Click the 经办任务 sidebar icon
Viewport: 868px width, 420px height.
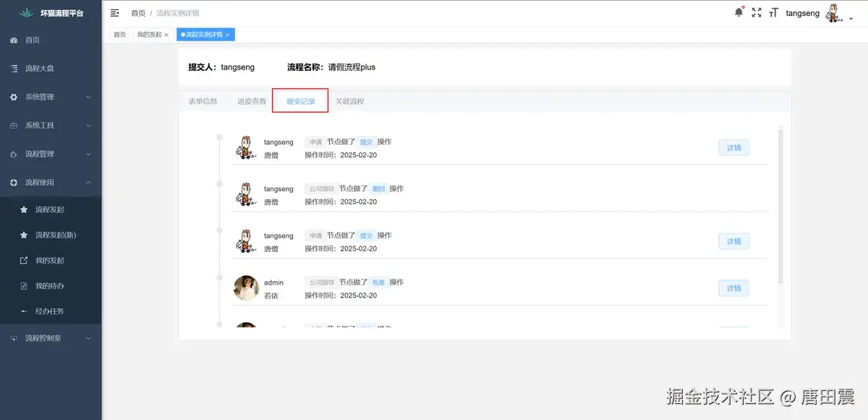(x=24, y=311)
